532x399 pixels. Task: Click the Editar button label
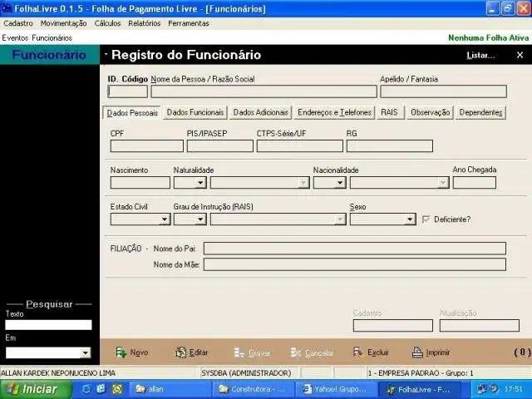pos(199,352)
